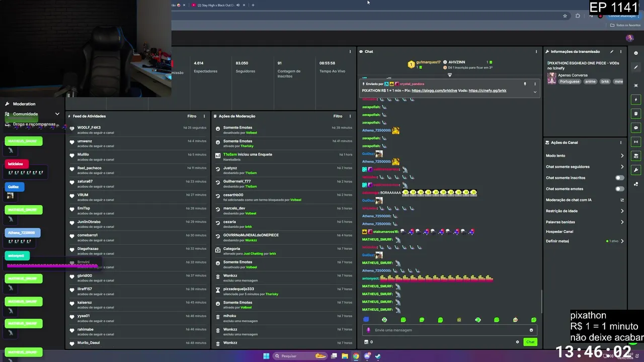Bookmark this page with the star icon
The width and height of the screenshot is (644, 362).
pos(565,16)
